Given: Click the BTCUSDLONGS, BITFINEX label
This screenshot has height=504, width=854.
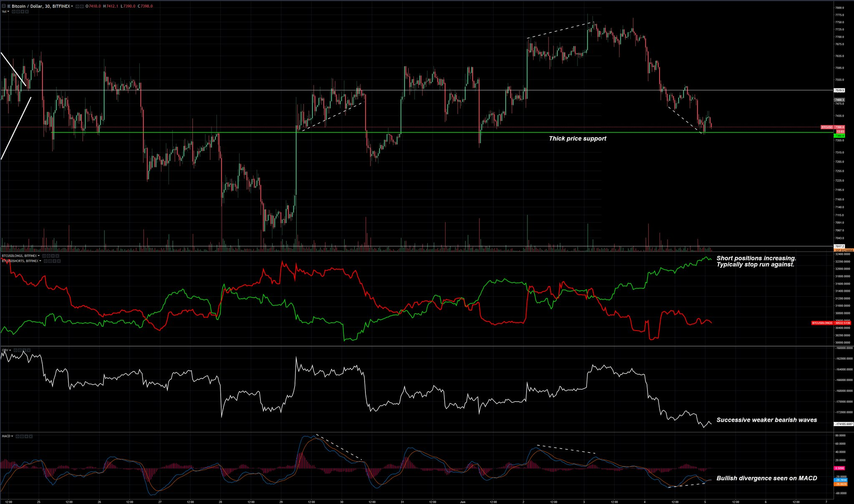Looking at the screenshot, I should [x=19, y=256].
